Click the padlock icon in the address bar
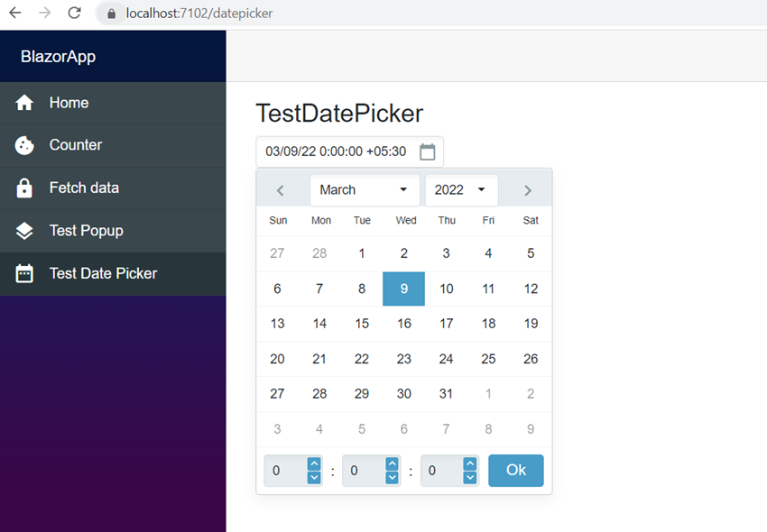 pos(109,14)
